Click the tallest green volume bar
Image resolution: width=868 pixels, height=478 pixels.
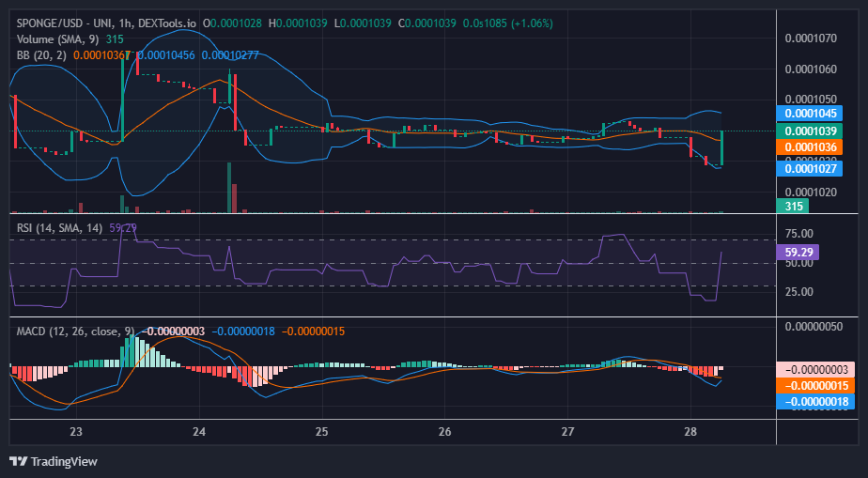[x=229, y=188]
